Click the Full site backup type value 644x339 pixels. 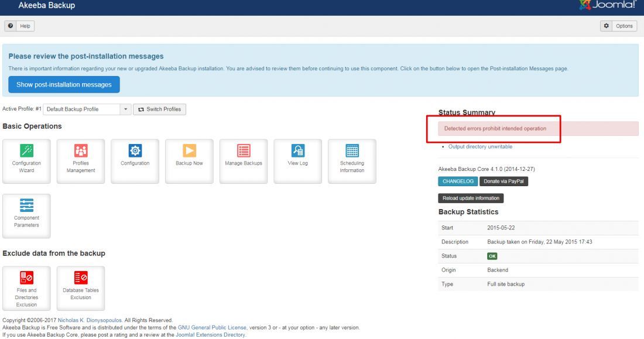point(506,284)
